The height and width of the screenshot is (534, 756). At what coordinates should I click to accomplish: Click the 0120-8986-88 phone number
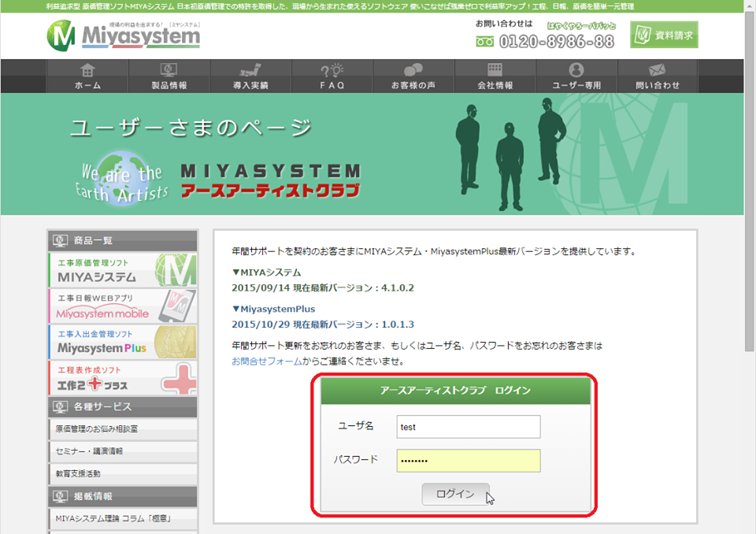click(x=557, y=42)
